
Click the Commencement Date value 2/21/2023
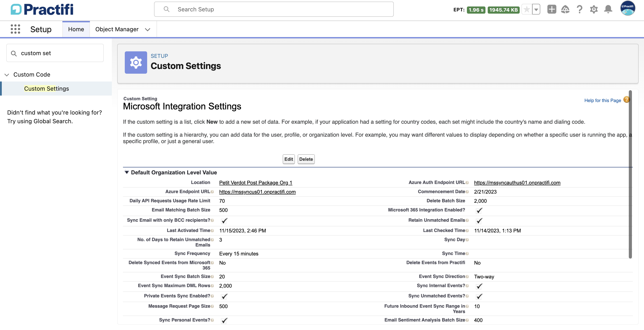click(485, 192)
